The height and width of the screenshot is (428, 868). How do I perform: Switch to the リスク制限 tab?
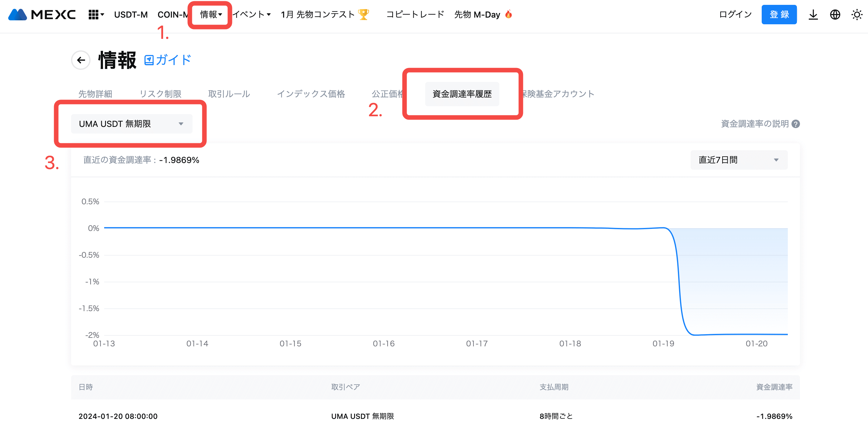click(160, 94)
